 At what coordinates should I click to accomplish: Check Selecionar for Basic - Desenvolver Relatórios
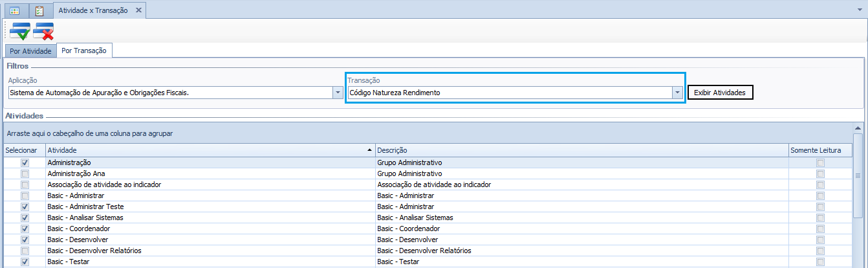click(x=25, y=251)
